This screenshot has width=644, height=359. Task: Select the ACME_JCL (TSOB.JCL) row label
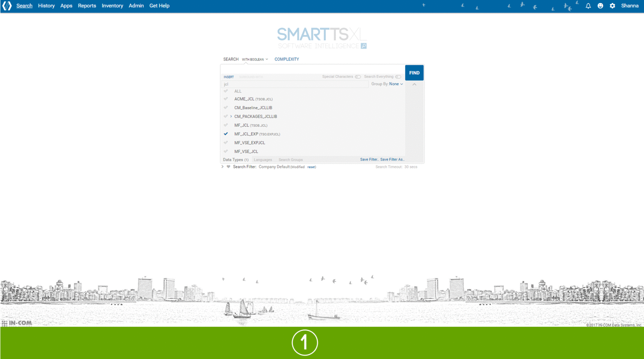253,99
